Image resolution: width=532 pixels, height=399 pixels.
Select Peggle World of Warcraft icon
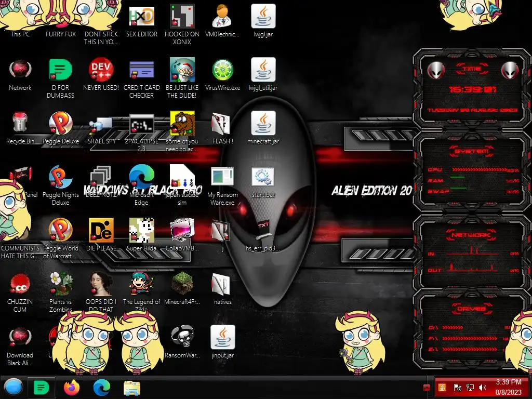[x=60, y=239]
